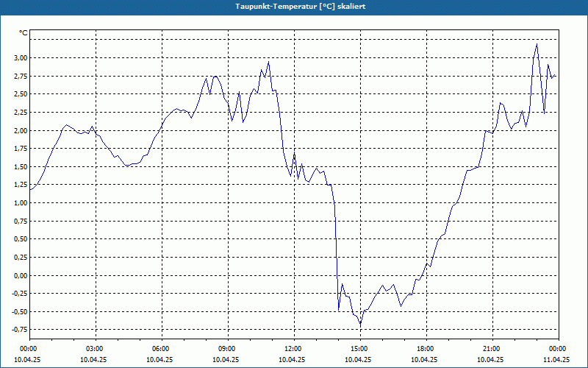Click the -0,75 y-axis label
The image size is (588, 368).
tap(19, 329)
